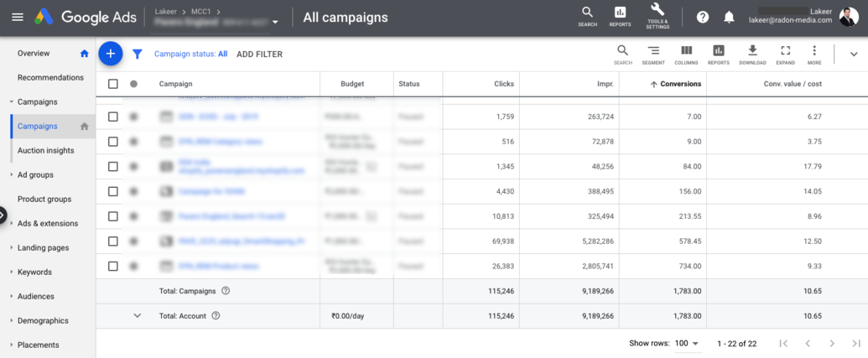Go to Recommendations page
Image resolution: width=868 pixels, height=358 pixels.
[x=50, y=78]
